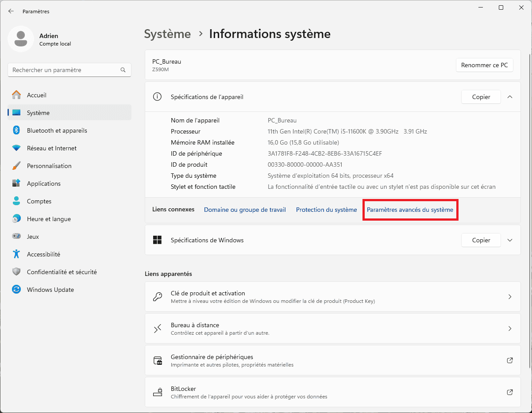Screen dimensions: 532x413
Task: Click the Personnalisation paintbrush icon
Action: point(16,166)
